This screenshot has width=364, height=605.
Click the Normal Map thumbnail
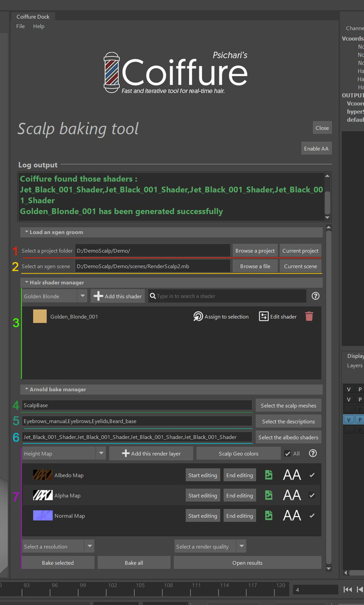tap(43, 516)
